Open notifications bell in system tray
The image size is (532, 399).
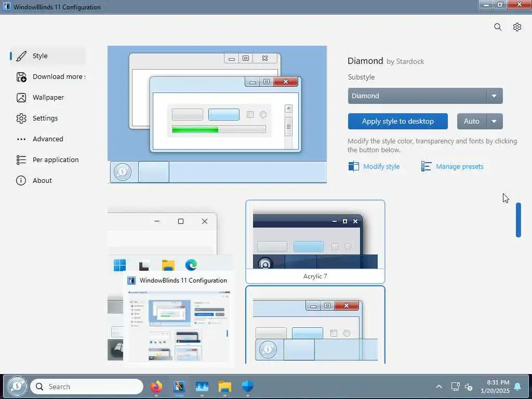click(517, 387)
